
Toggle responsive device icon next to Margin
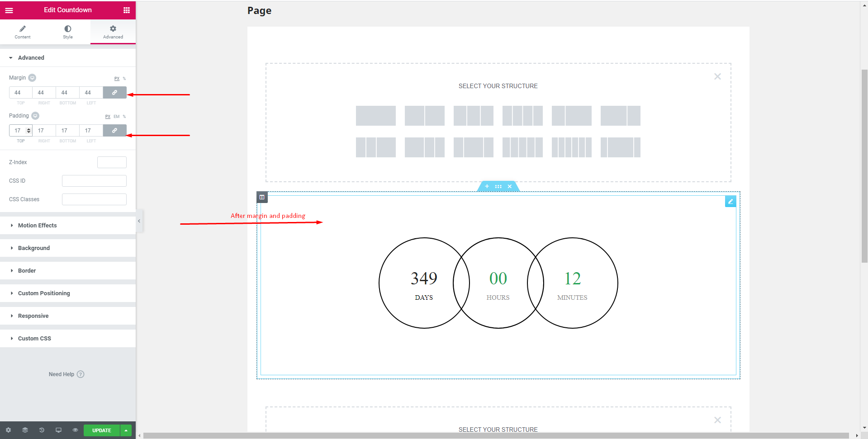(x=32, y=78)
